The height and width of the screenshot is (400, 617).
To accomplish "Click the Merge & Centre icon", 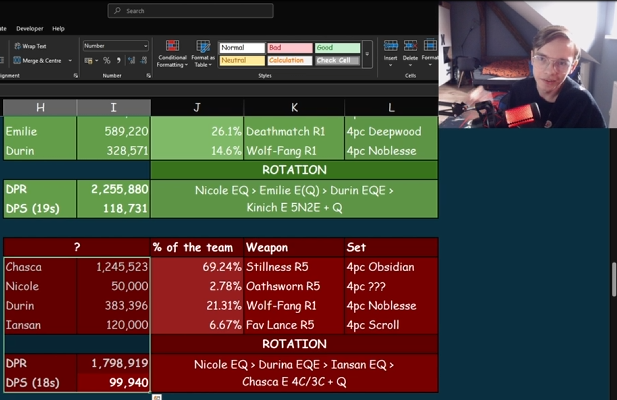I will pos(17,61).
